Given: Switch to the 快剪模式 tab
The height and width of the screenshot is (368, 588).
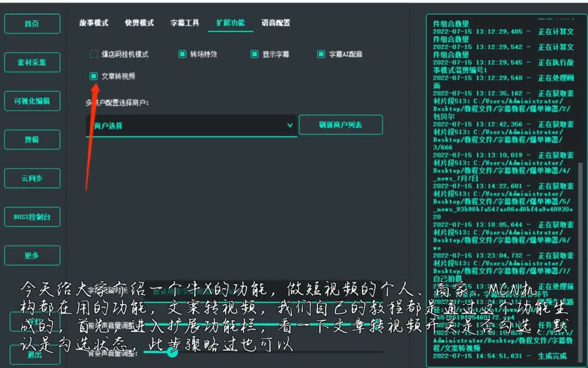Looking at the screenshot, I should click(x=139, y=23).
